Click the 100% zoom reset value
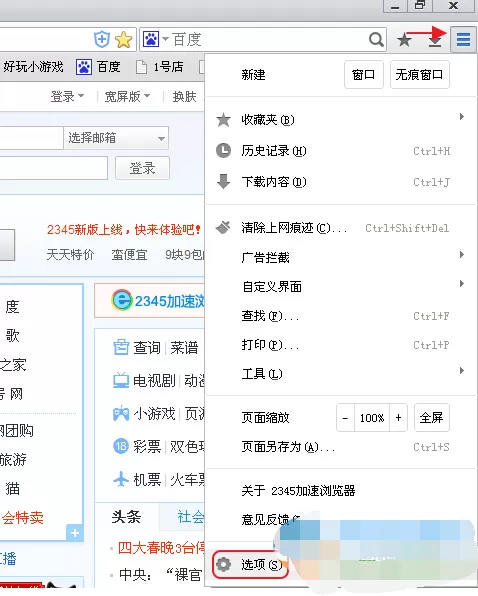 (x=372, y=418)
